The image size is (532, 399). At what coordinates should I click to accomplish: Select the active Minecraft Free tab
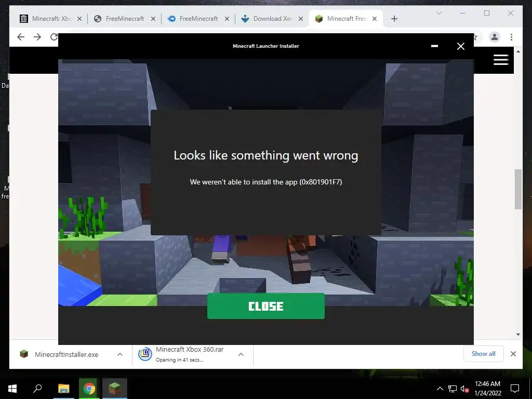[346, 19]
